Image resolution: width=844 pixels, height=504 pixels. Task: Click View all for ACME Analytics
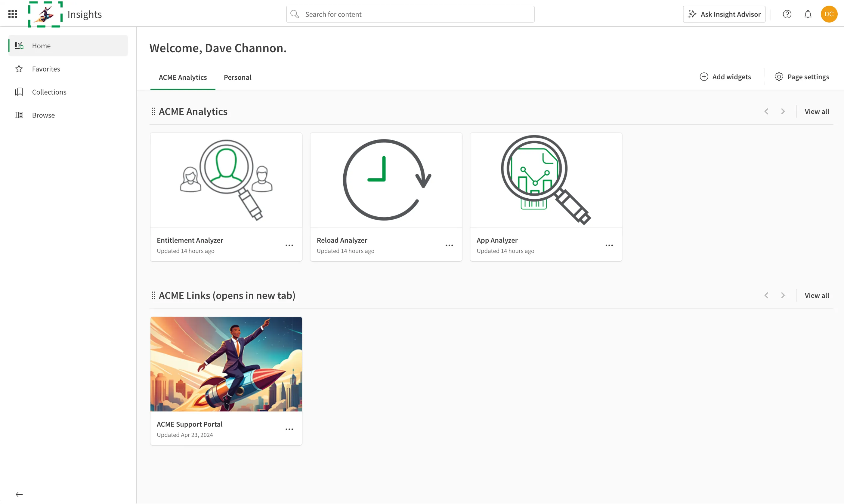pyautogui.click(x=816, y=111)
